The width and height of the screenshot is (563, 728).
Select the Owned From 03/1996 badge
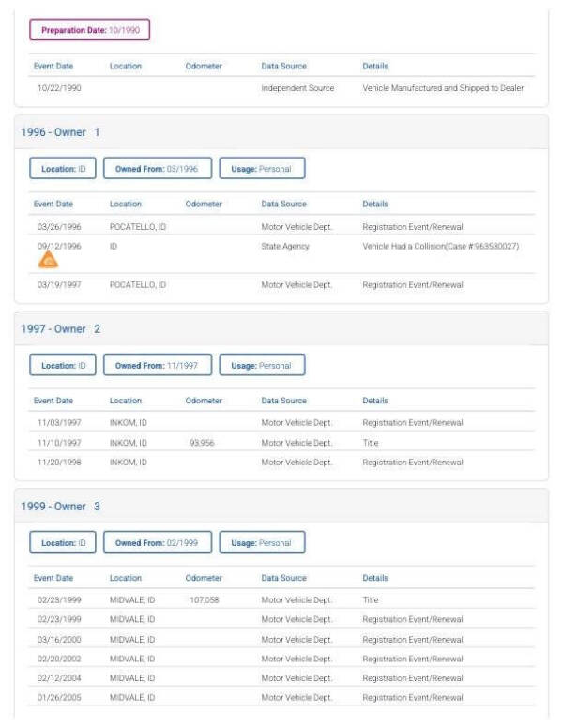point(158,169)
